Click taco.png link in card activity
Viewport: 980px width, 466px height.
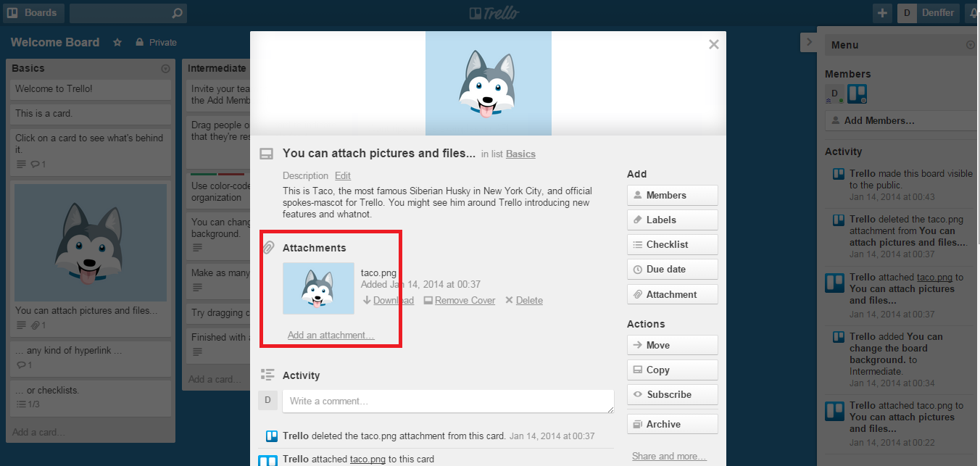[368, 459]
